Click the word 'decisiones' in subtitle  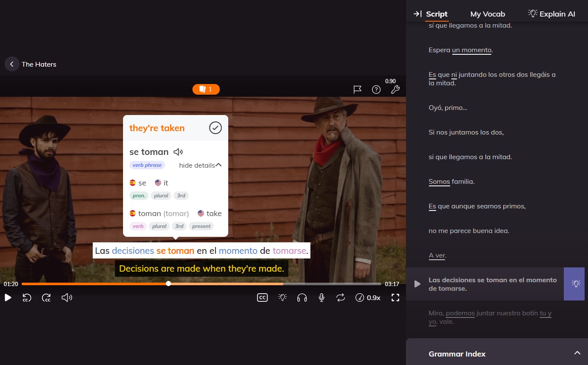point(133,250)
